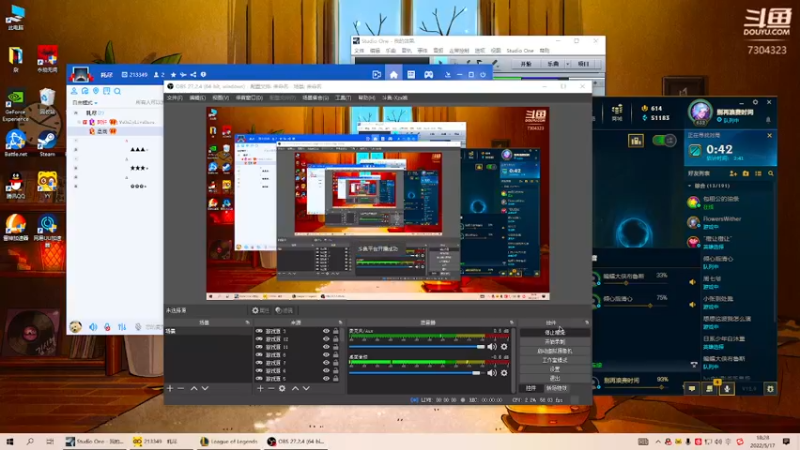
Task: Click the 滤镜 button above OBS scenes
Action: pyautogui.click(x=284, y=310)
